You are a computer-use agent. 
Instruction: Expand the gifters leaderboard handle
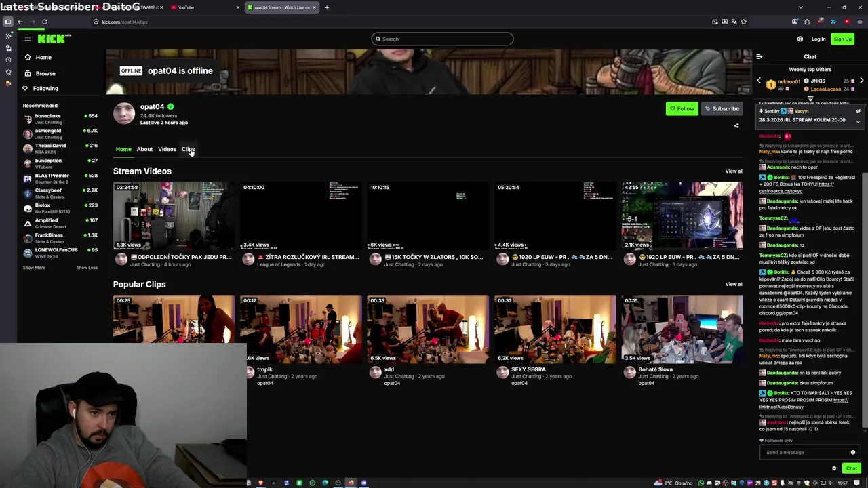tap(810, 99)
